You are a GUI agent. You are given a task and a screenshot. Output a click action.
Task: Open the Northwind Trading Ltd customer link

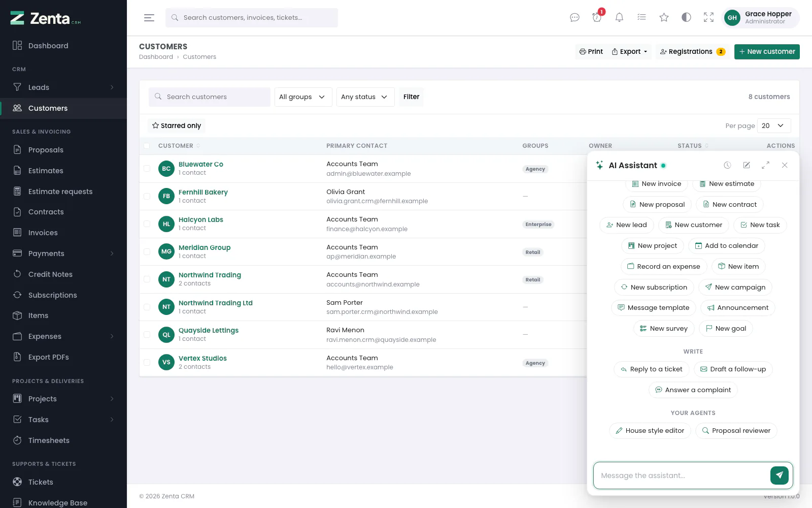(215, 303)
